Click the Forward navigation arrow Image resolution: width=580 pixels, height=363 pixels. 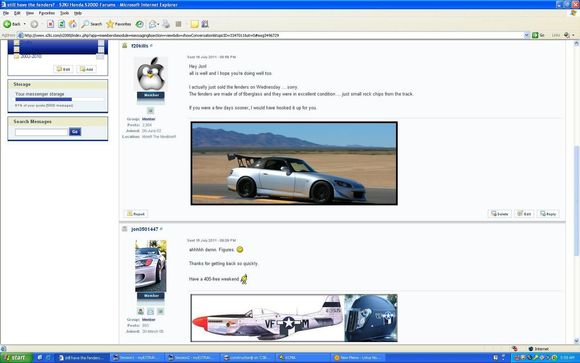pos(34,24)
